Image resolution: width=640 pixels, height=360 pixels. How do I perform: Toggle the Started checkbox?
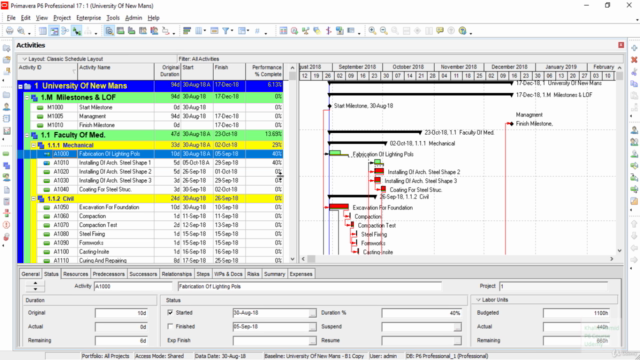pos(170,313)
